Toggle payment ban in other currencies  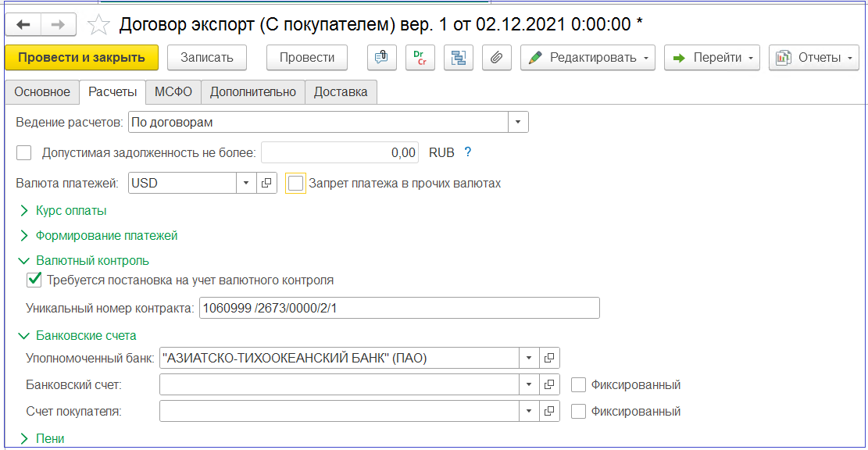295,184
